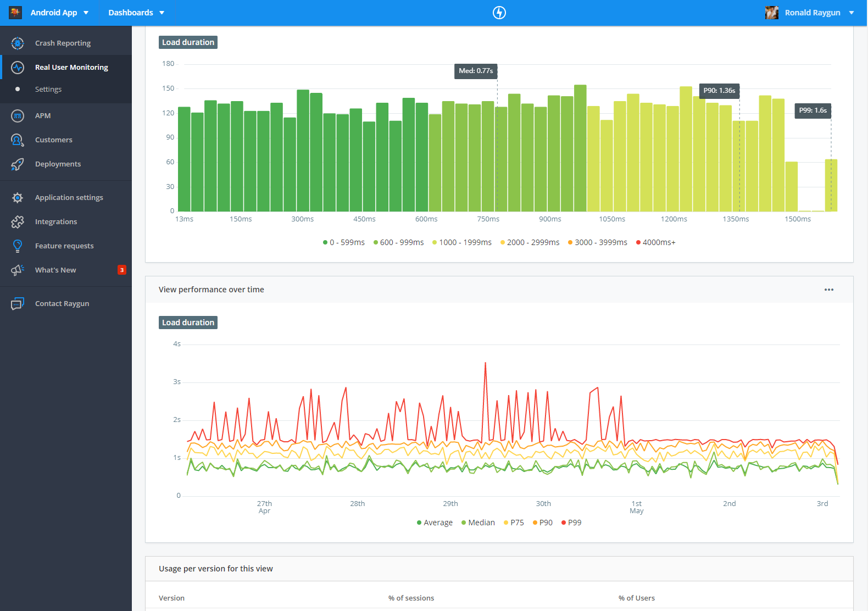Viewport: 868px width, 611px height.
Task: Select the Real User Monitoring pulse icon
Action: 18,67
